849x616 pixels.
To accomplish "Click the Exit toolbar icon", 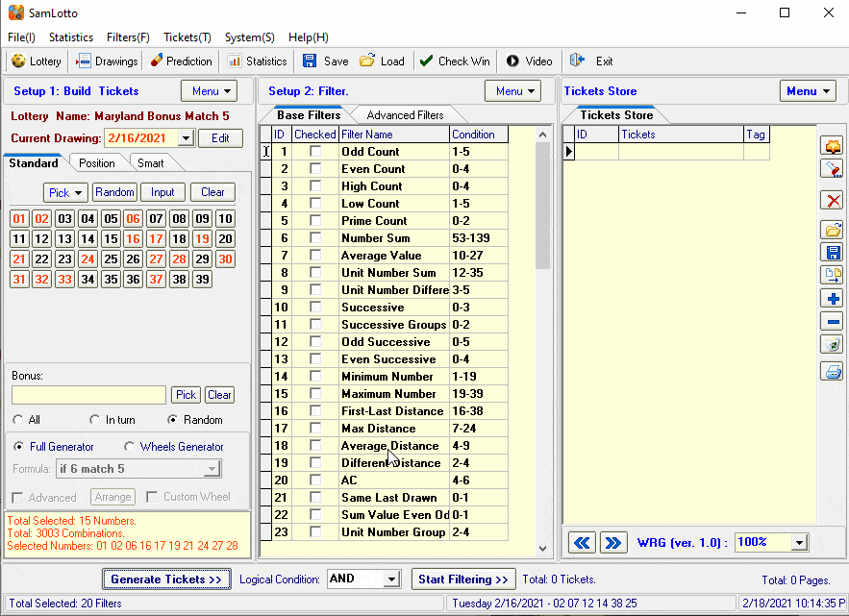I will tap(577, 61).
